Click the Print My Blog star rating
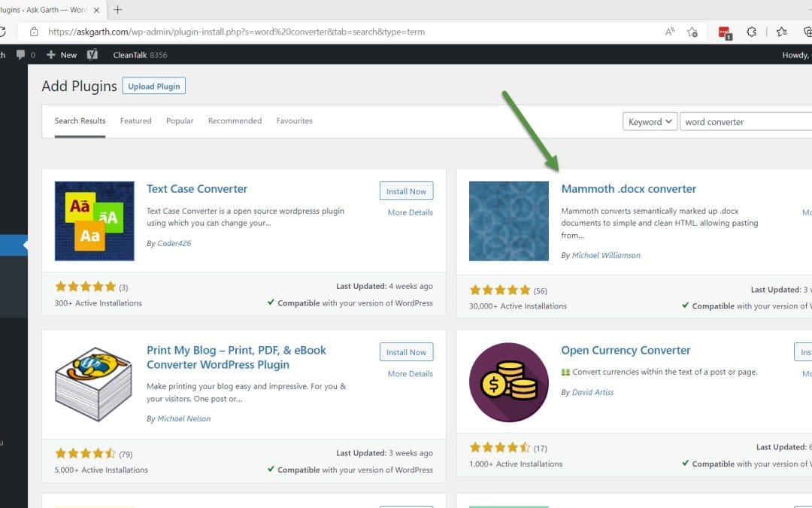Viewport: 812px width, 508px height. click(86, 454)
